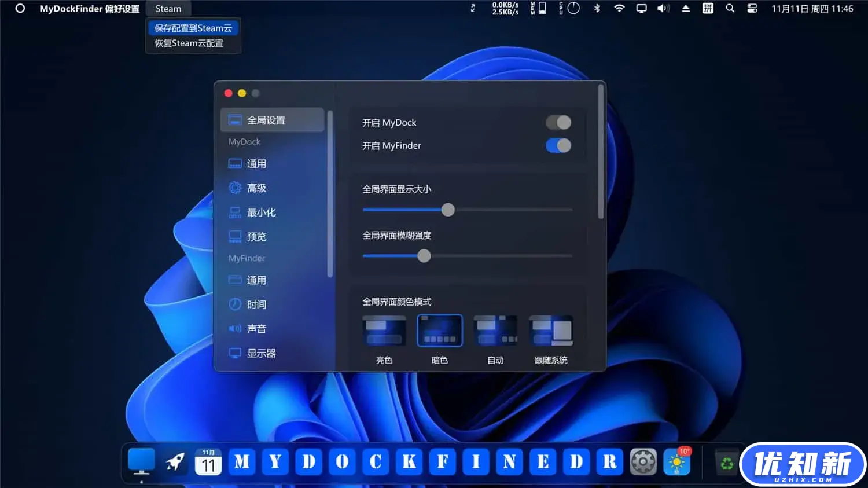Enable the 开启 MyDock toggle
The width and height of the screenshot is (868, 488).
click(x=558, y=122)
